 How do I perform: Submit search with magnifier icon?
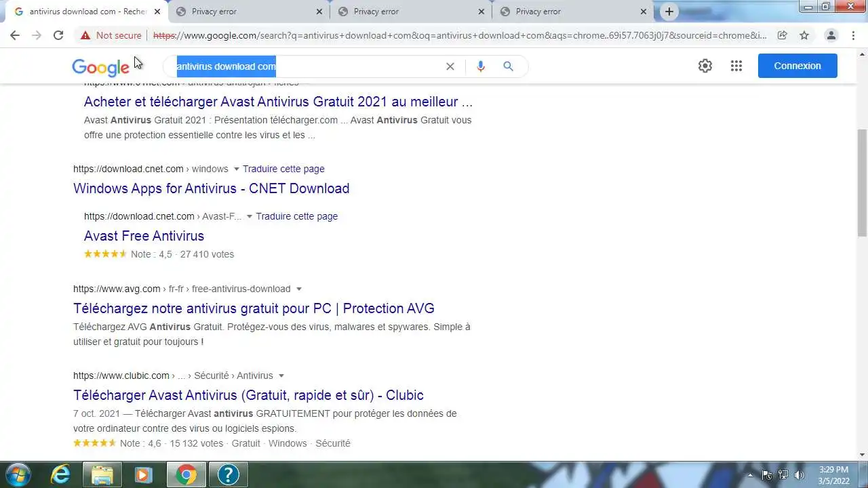[x=508, y=66]
